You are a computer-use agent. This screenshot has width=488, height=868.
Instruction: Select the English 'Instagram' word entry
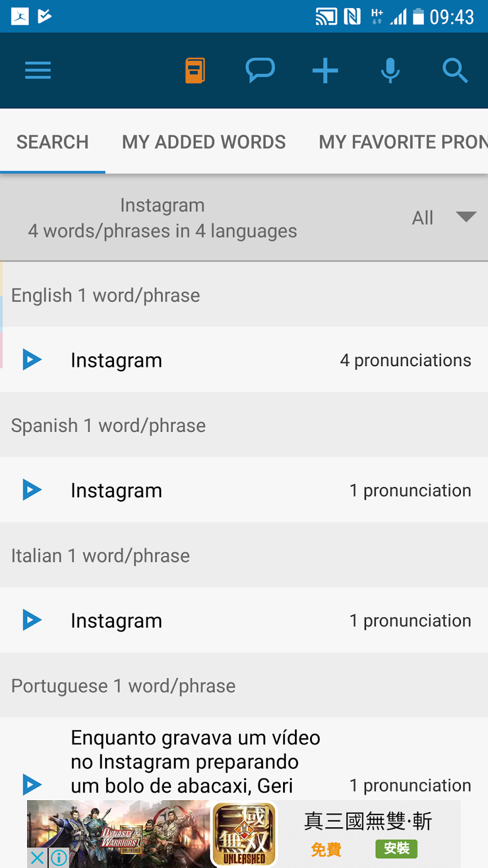[x=117, y=360]
